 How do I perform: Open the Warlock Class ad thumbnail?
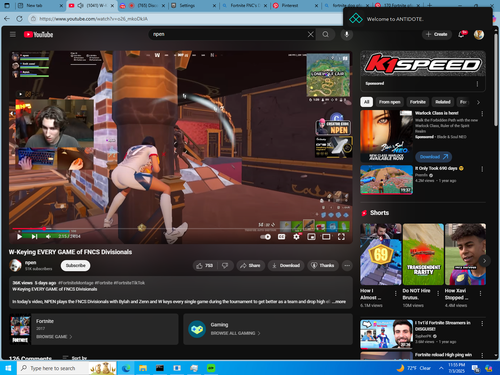pyautogui.click(x=386, y=136)
